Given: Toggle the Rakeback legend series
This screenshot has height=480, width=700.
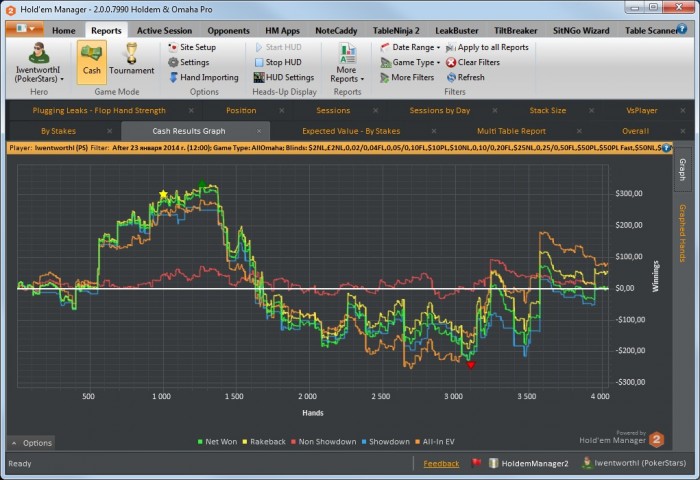Looking at the screenshot, I should (264, 442).
